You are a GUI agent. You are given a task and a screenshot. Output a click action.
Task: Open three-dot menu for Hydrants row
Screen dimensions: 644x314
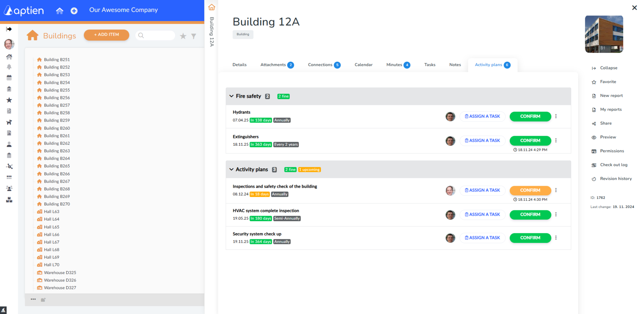click(x=556, y=116)
